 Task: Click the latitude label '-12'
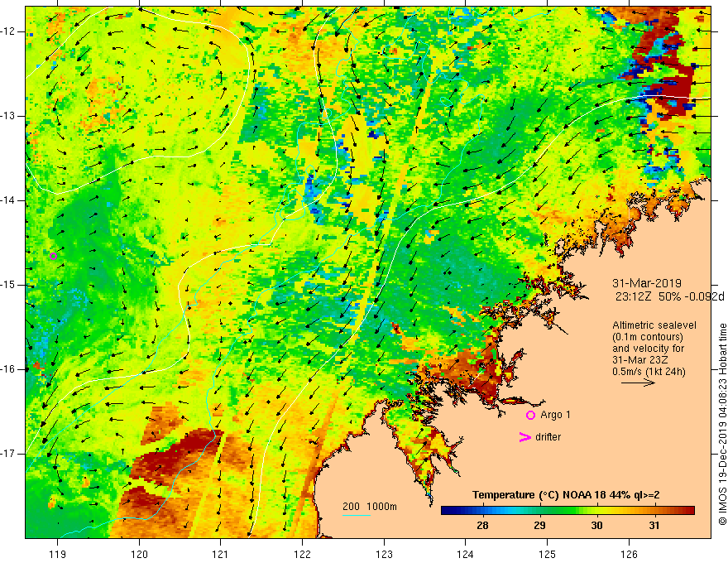point(9,31)
